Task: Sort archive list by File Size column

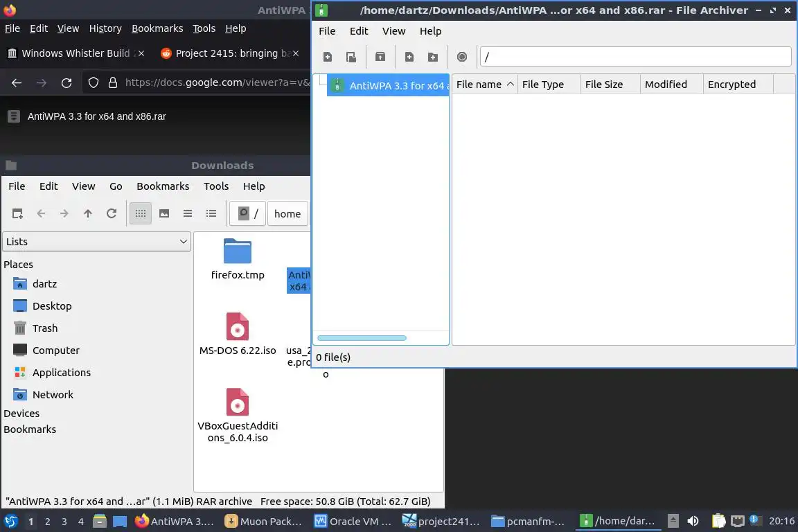Action: click(x=610, y=85)
